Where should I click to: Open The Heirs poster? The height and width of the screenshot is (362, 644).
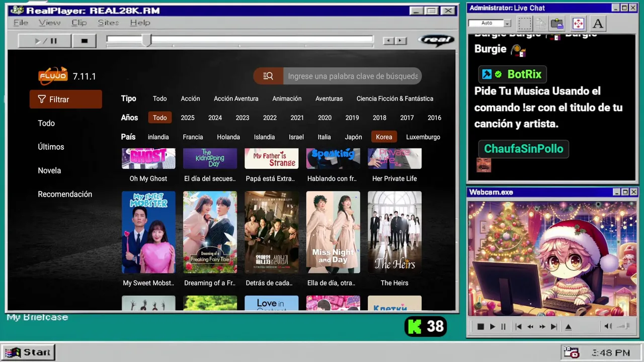pos(394,232)
